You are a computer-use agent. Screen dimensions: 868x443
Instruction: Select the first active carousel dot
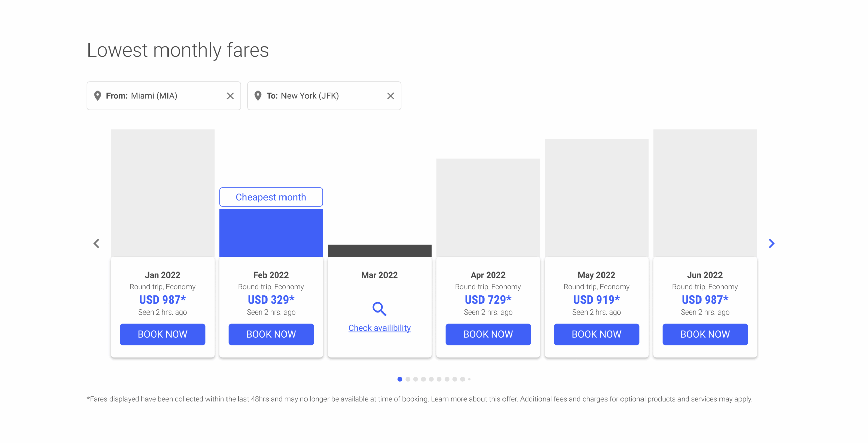(400, 379)
